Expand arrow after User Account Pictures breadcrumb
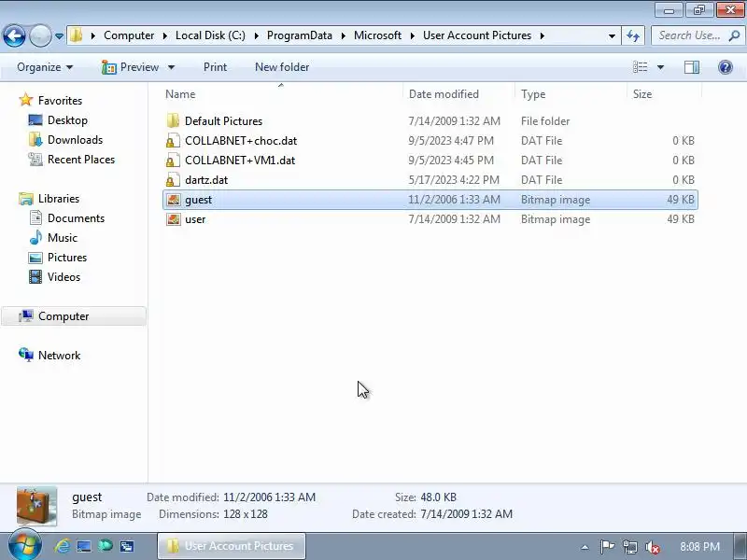 point(543,35)
